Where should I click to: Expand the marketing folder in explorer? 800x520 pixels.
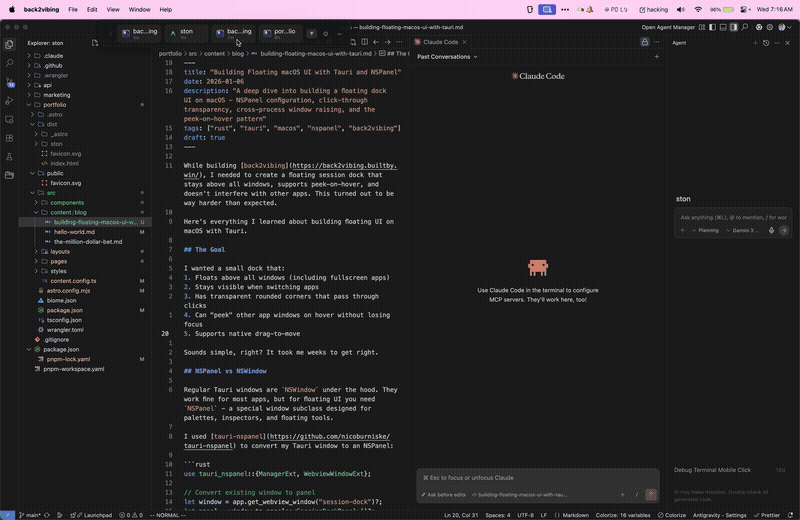56,95
